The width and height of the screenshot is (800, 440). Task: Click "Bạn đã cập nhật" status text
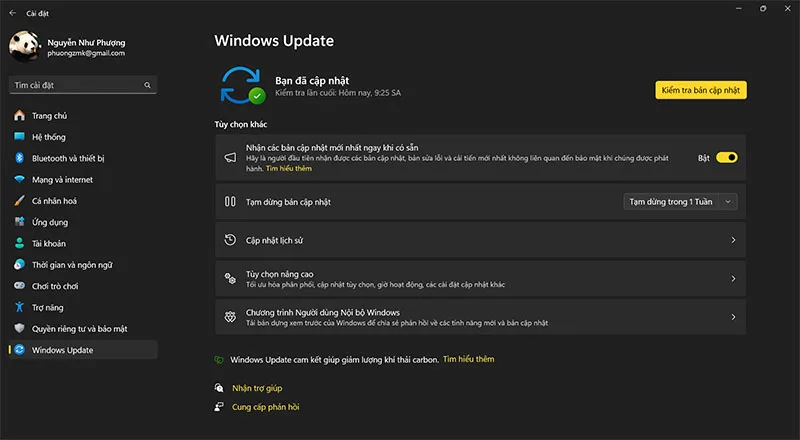(x=312, y=81)
